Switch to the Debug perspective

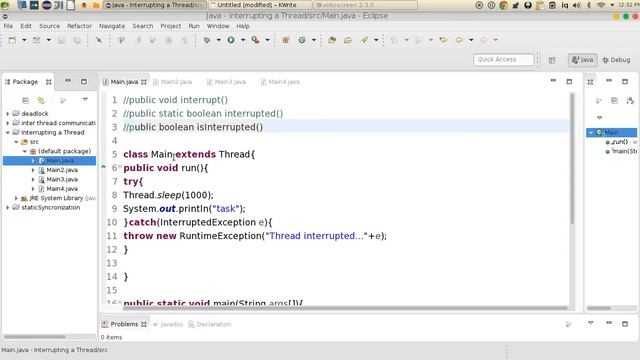617,60
